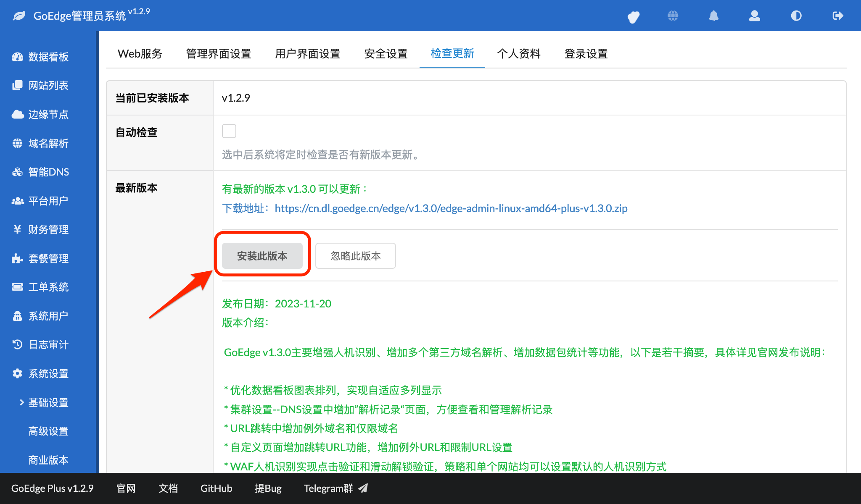
Task: Click the installed version v1.2.9 value
Action: (236, 98)
